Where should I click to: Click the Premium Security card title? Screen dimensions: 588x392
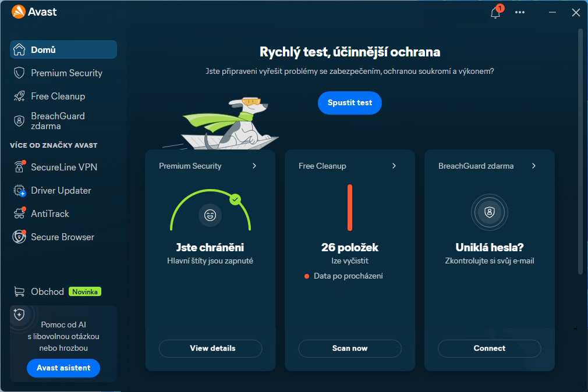click(x=190, y=166)
